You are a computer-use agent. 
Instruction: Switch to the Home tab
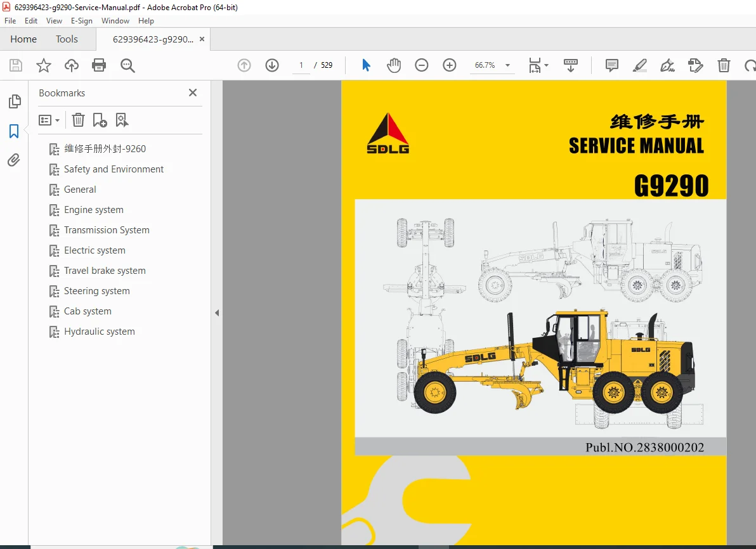point(23,39)
